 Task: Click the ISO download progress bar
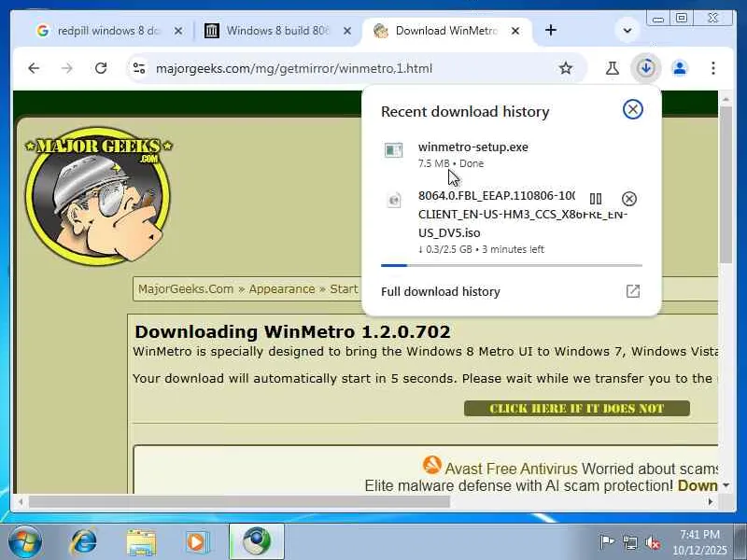coord(511,265)
